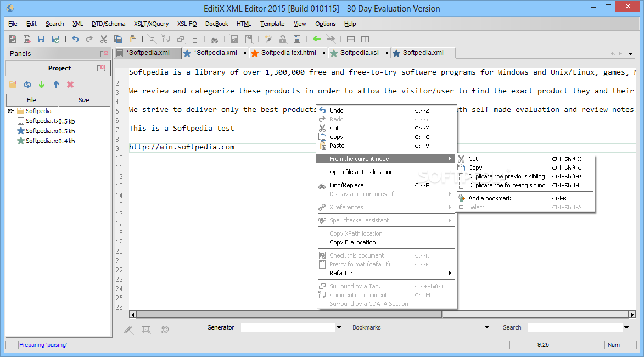
Task: Open the tab list dropdown arrow
Action: (x=630, y=53)
